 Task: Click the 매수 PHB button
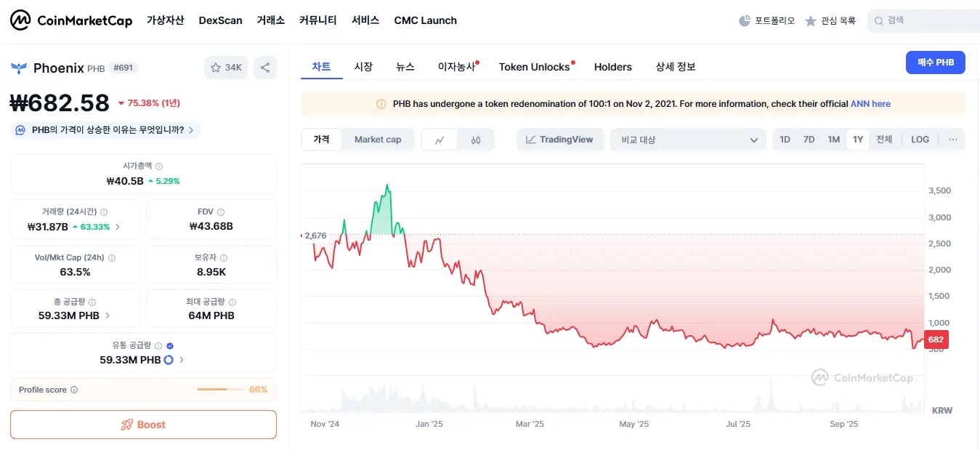(x=936, y=63)
